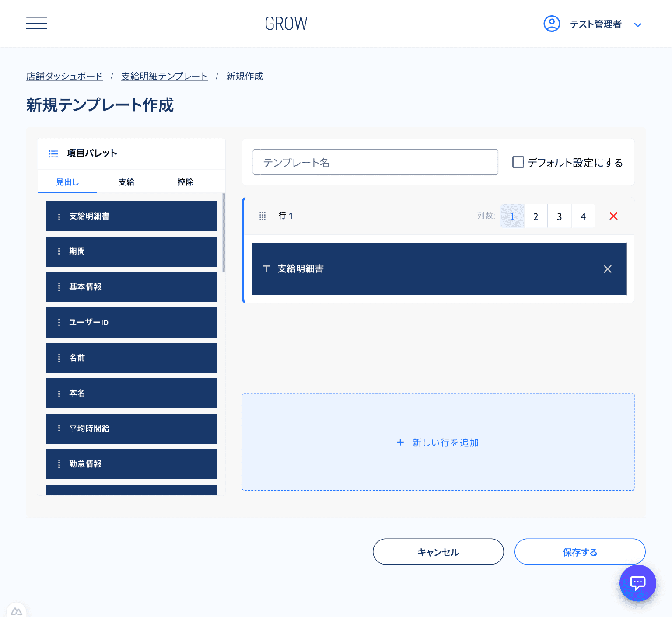Click the drag handle of 期間 item
672x617 pixels.
(x=59, y=251)
